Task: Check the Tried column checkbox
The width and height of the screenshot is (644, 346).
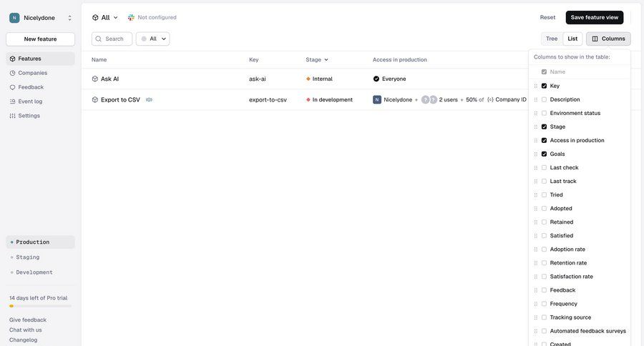Action: pyautogui.click(x=545, y=194)
